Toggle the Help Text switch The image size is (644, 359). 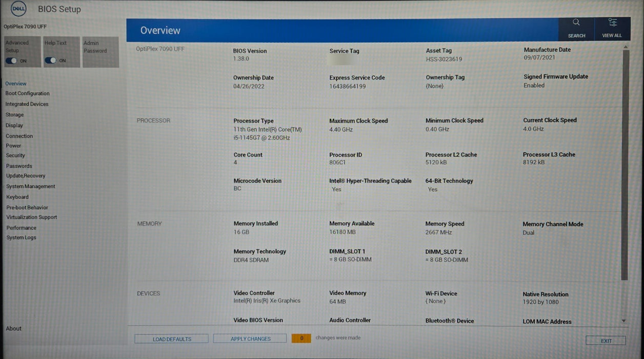click(50, 61)
